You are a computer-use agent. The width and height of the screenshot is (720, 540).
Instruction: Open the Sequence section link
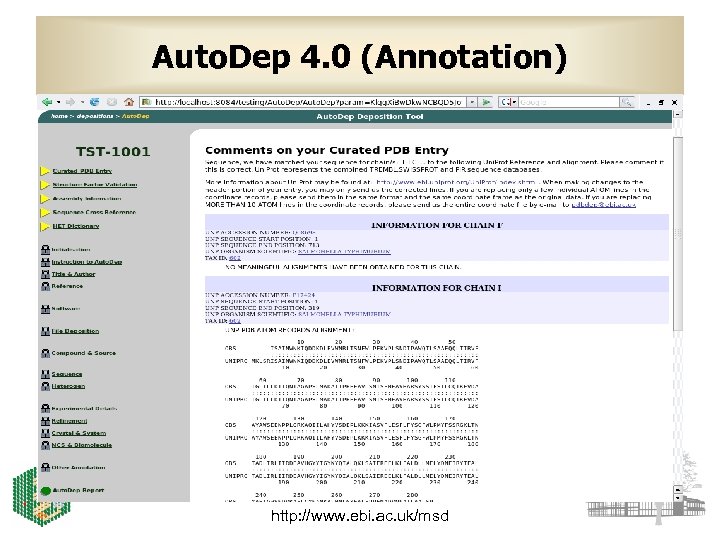67,374
